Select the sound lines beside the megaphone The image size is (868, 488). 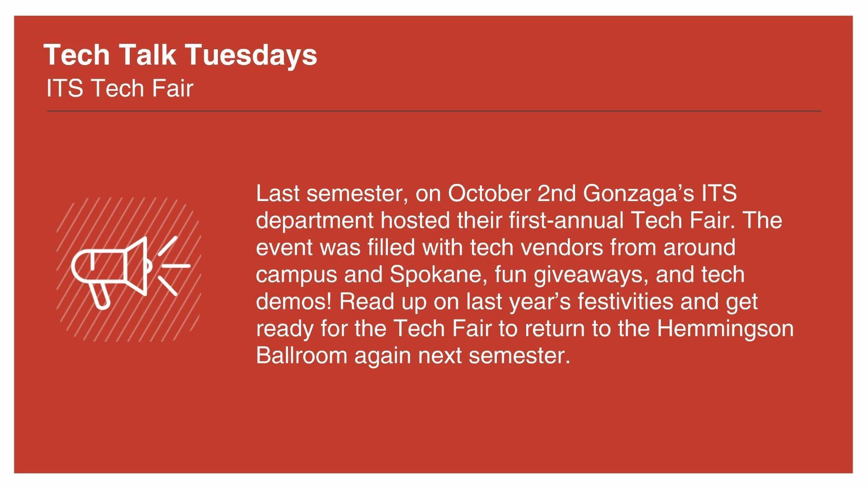pos(174,266)
